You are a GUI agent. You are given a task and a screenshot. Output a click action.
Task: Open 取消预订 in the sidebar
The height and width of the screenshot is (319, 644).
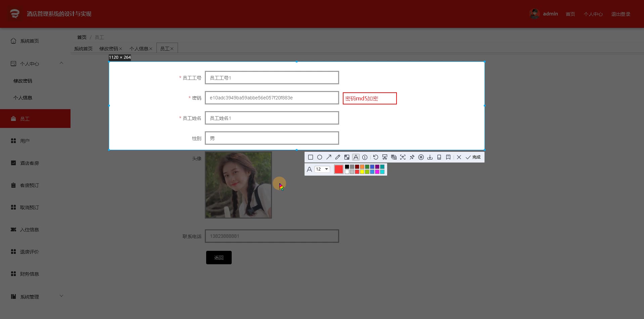tap(35, 207)
